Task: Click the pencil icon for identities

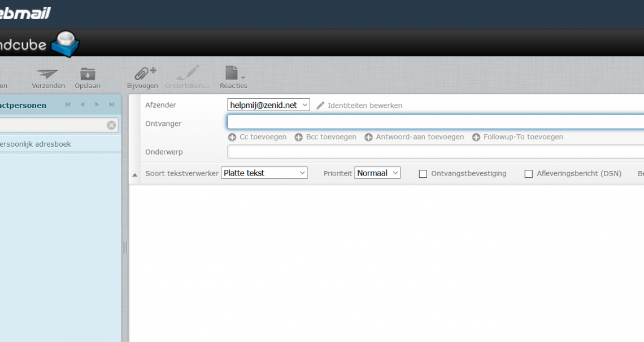Action: (320, 106)
